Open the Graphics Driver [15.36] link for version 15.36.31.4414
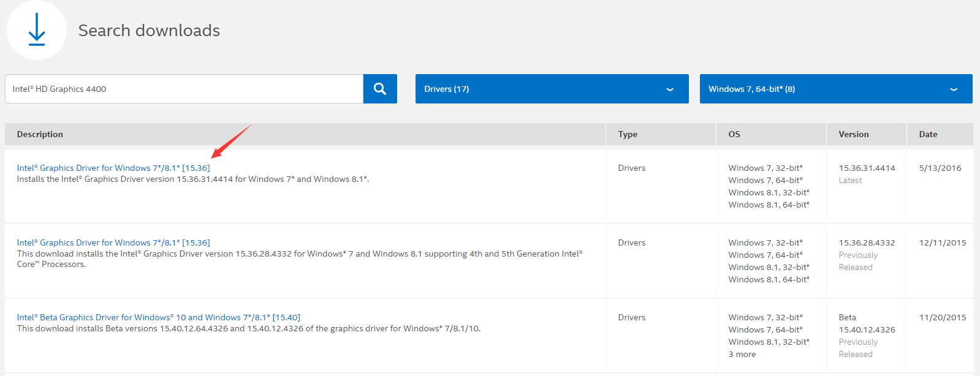This screenshot has width=980, height=376. tap(113, 168)
